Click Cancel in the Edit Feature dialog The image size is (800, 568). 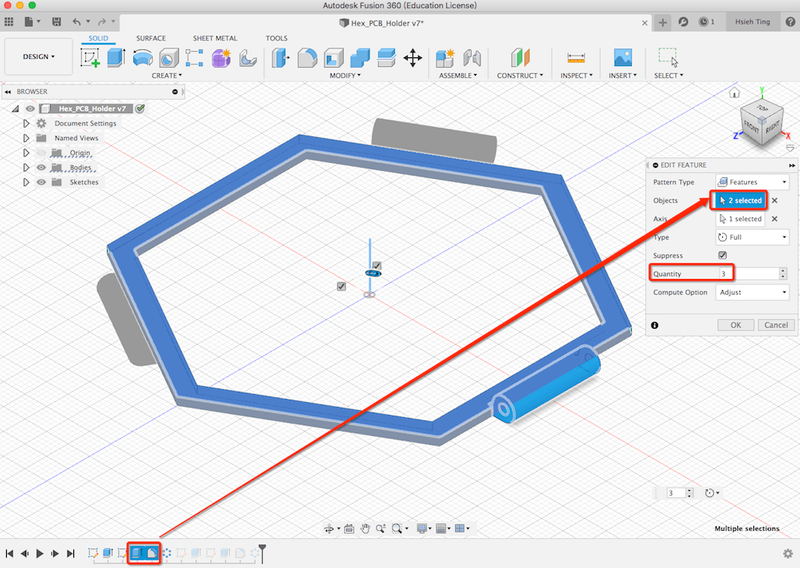coord(774,325)
